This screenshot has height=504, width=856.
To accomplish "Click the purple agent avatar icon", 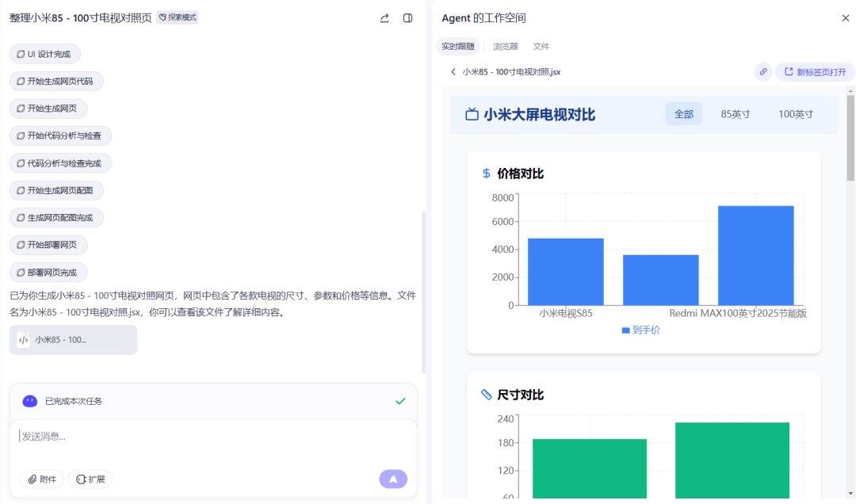I will point(29,401).
